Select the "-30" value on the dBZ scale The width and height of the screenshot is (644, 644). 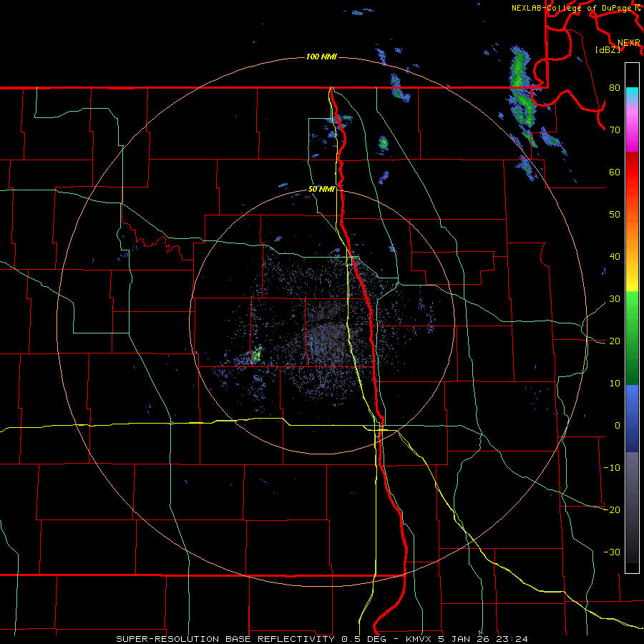pyautogui.click(x=612, y=552)
